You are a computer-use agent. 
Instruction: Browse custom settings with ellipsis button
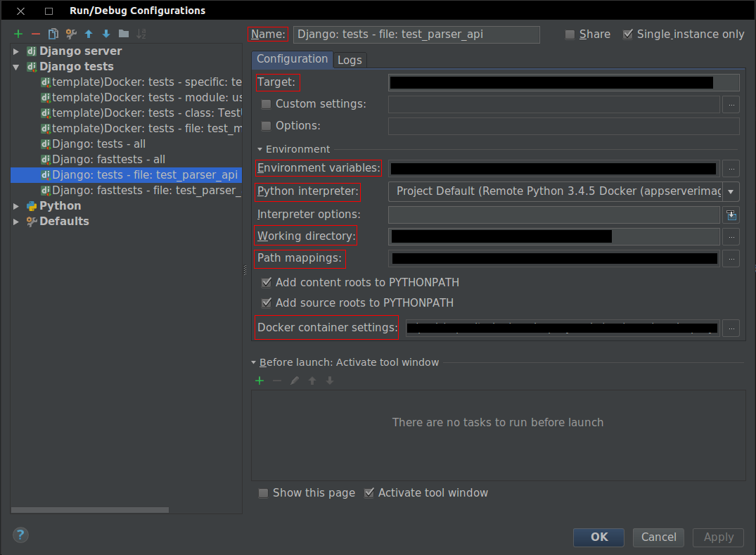click(x=731, y=105)
